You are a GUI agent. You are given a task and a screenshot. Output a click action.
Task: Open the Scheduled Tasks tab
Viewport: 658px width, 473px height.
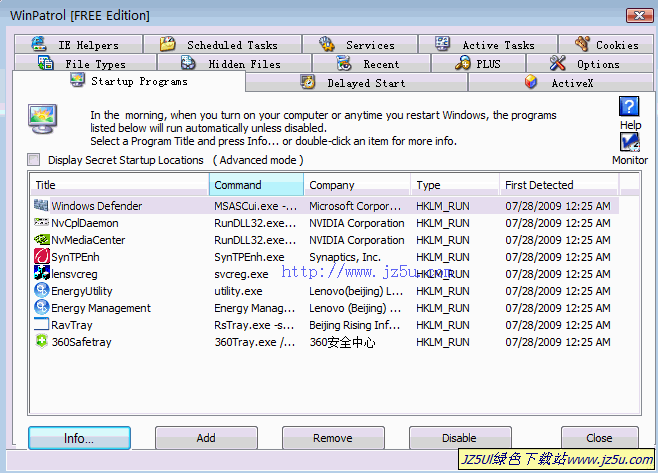[222, 44]
